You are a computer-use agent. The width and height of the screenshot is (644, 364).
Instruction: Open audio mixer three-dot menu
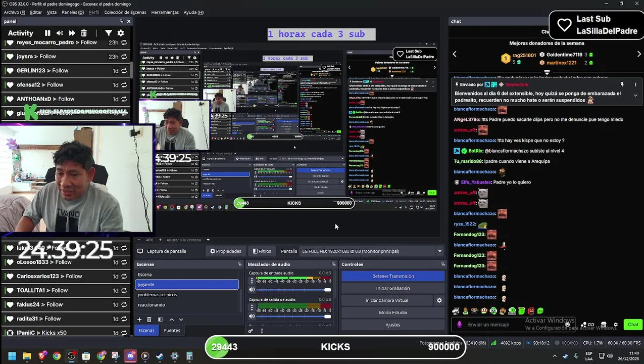(x=262, y=331)
